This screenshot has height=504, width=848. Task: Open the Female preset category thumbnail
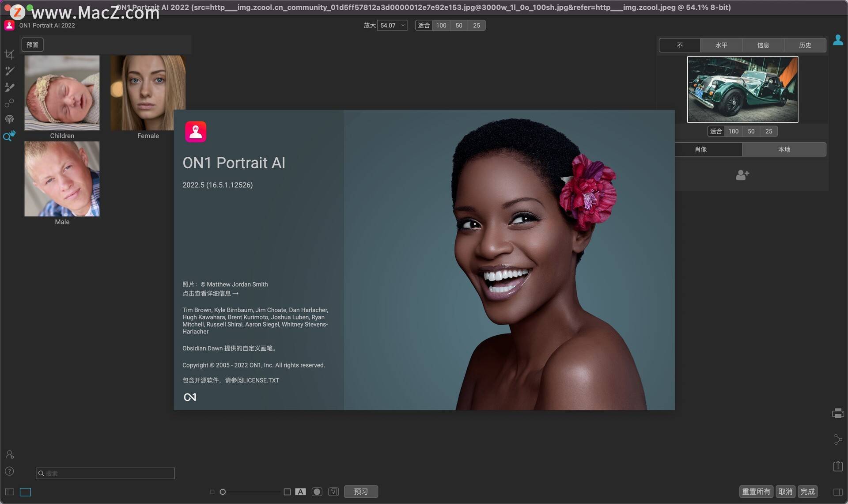coord(148,93)
